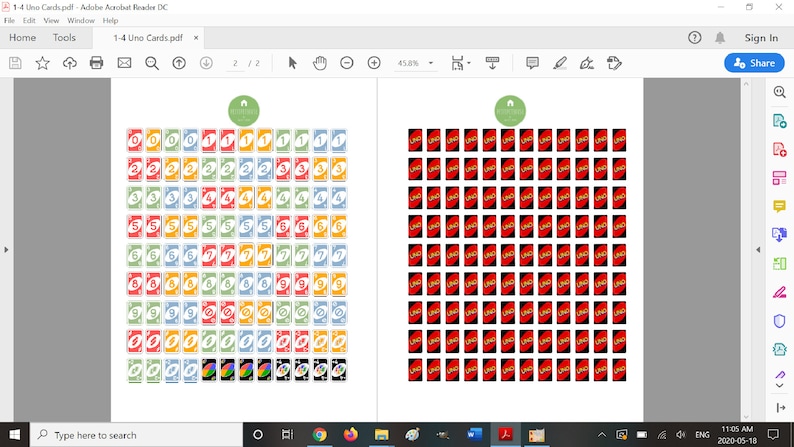Open Microsoft Word from taskbar
Image resolution: width=794 pixels, height=447 pixels.
[474, 435]
